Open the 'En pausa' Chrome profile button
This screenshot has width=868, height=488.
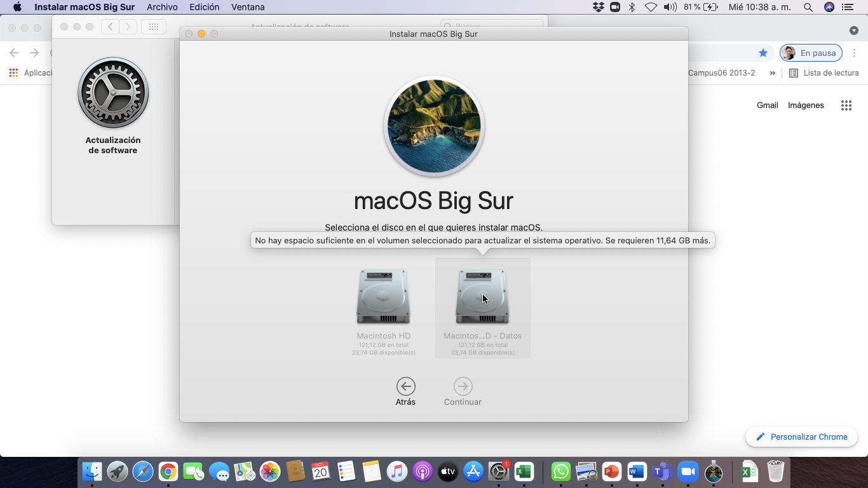(811, 53)
